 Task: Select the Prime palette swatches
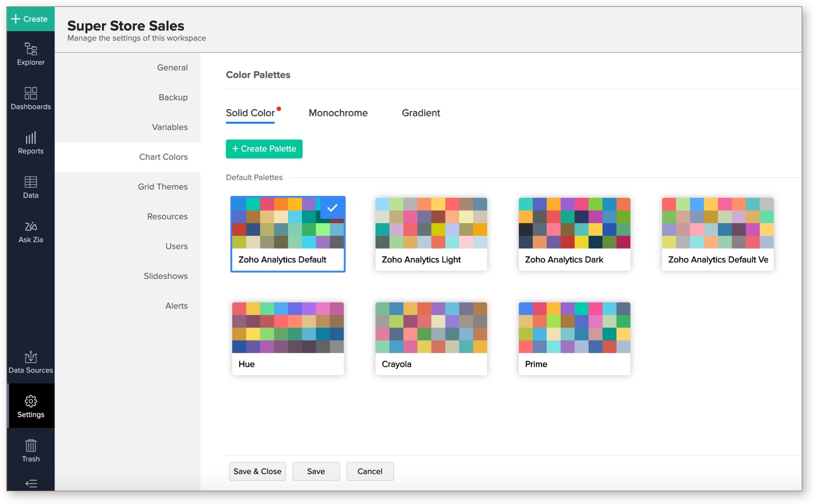click(x=575, y=327)
